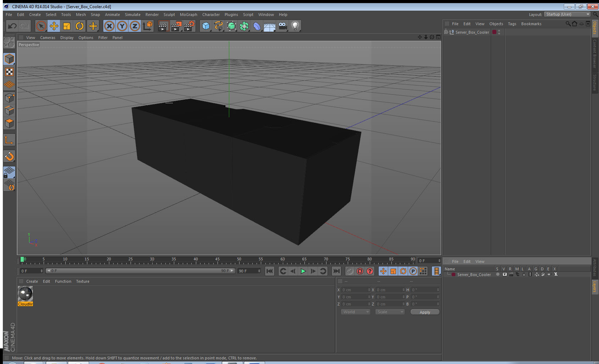The width and height of the screenshot is (599, 364).
Task: Activate the Move tool in top toolbar
Action: click(x=54, y=26)
